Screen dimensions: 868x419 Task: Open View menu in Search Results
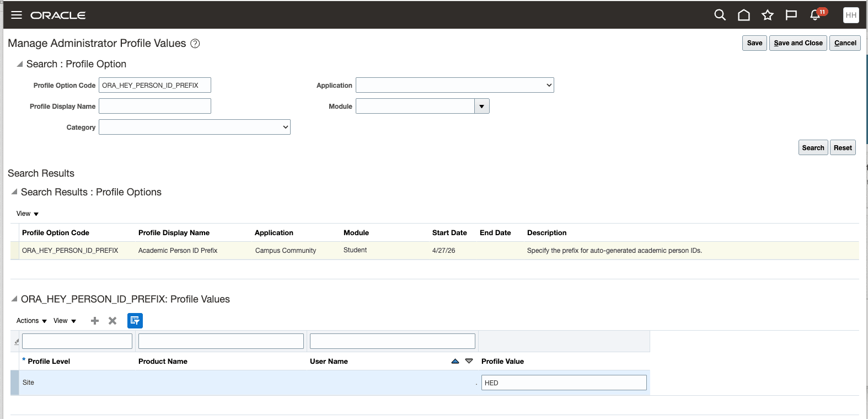pos(28,214)
